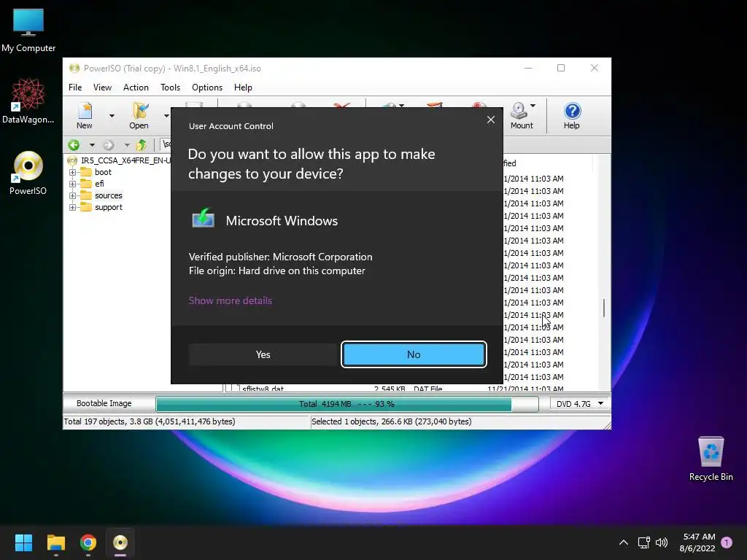Open the Action menu
This screenshot has width=747, height=560.
click(136, 87)
